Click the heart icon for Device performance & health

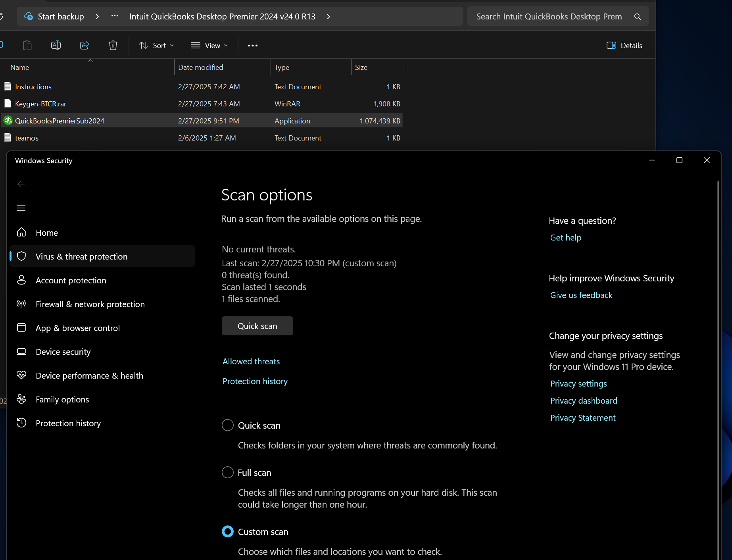pos(21,375)
